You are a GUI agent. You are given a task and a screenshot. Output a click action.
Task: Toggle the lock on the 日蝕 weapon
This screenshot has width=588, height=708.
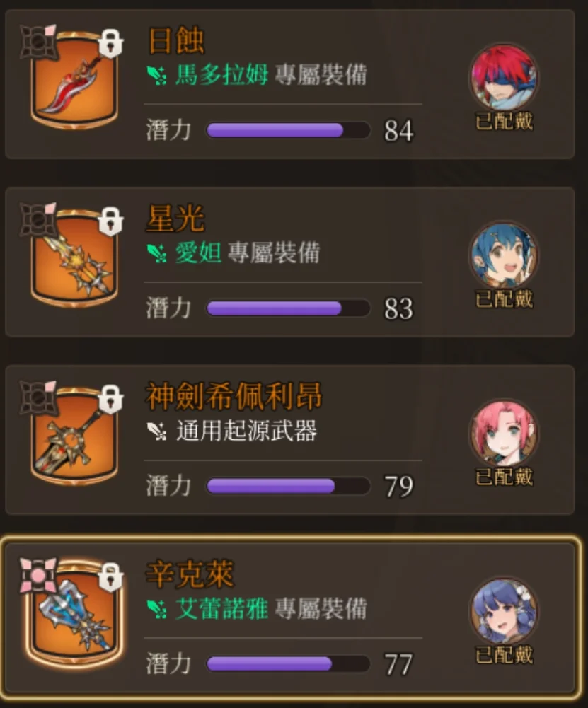click(x=110, y=43)
